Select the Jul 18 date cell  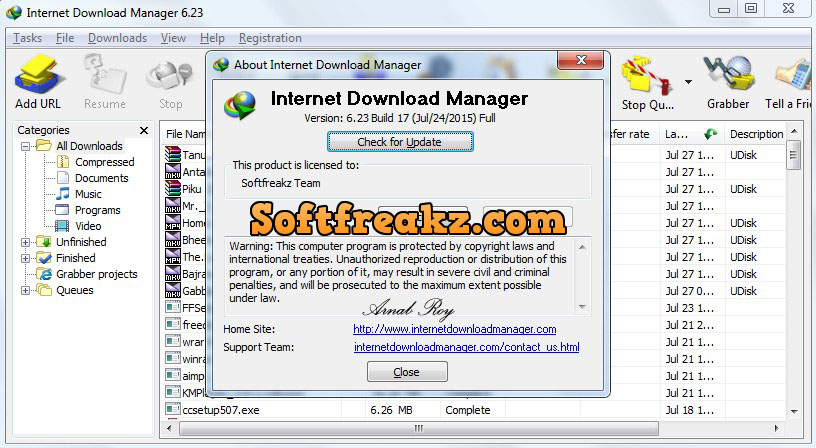(690, 410)
